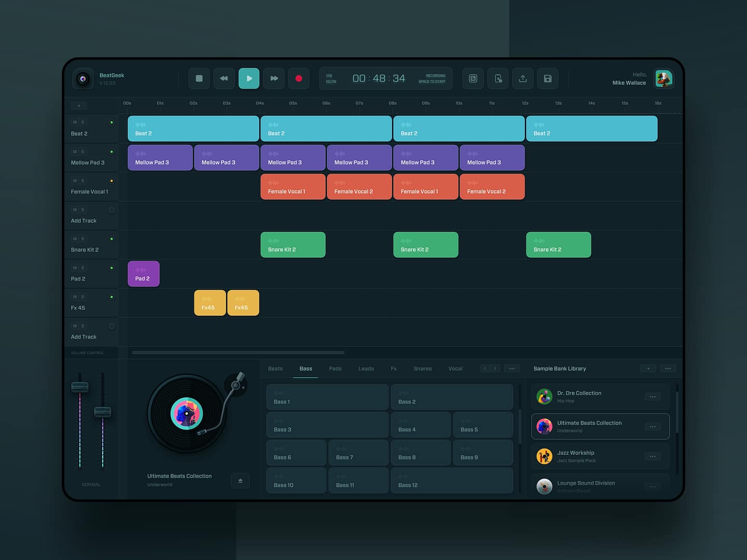
Task: Select the fast-forward icon
Action: 274,78
